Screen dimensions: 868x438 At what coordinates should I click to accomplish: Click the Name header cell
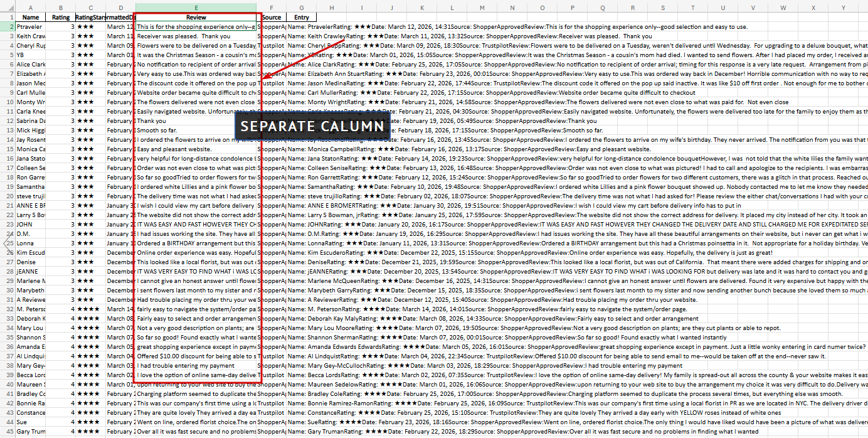(x=30, y=17)
